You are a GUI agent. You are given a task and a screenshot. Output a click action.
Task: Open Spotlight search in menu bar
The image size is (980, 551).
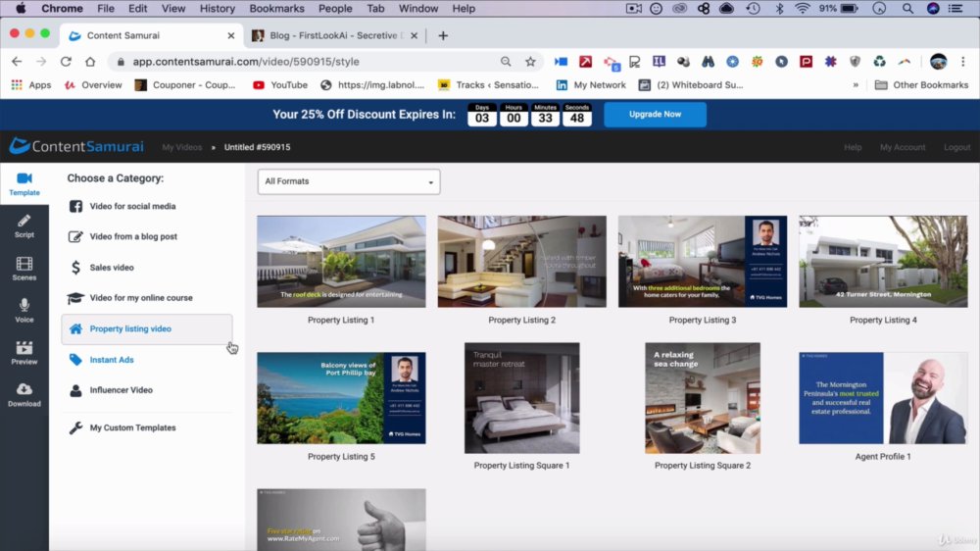[x=907, y=9]
